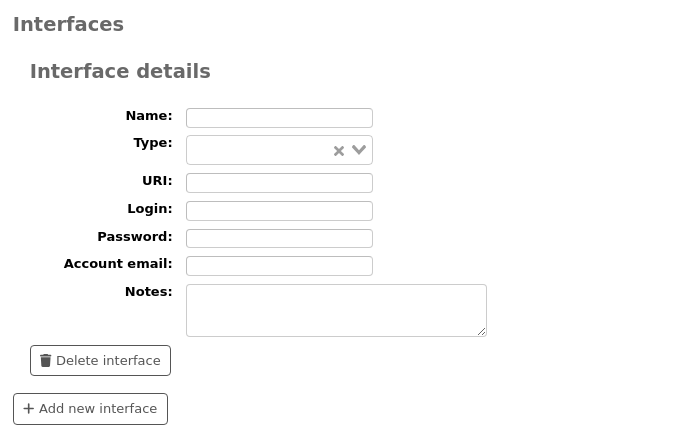Click the trash icon on Delete interface
This screenshot has height=437, width=685.
[45, 360]
